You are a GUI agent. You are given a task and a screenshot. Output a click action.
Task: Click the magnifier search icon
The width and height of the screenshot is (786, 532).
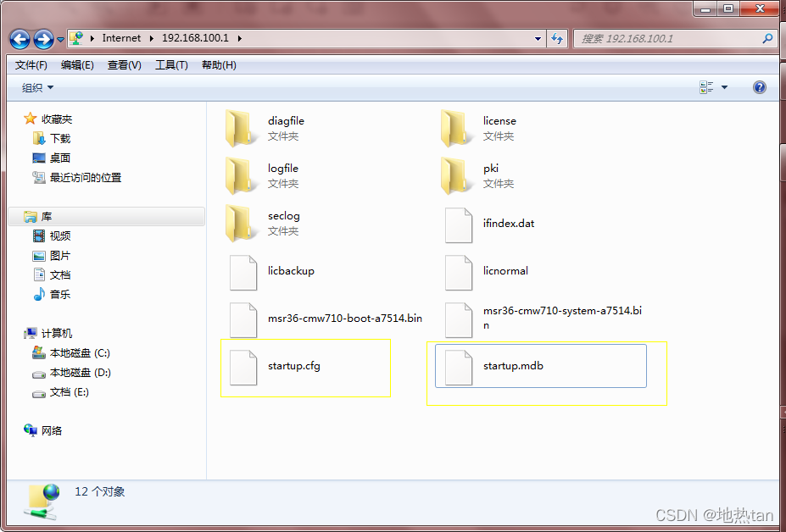click(767, 39)
